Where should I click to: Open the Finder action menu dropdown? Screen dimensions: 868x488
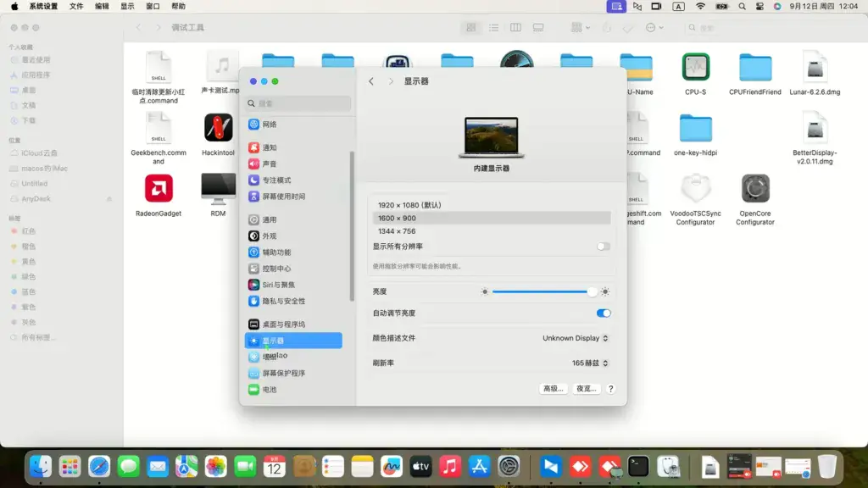coord(654,27)
